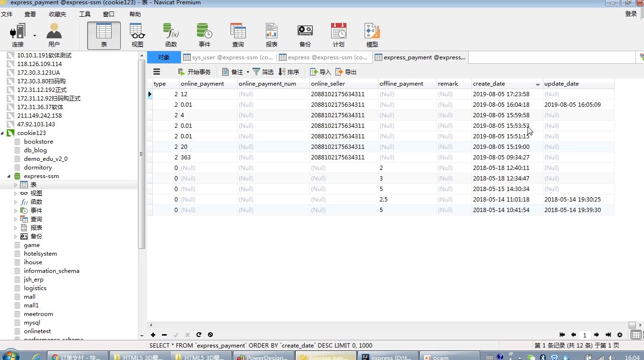Open the 工具 menu
The height and width of the screenshot is (360, 644).
tap(84, 14)
